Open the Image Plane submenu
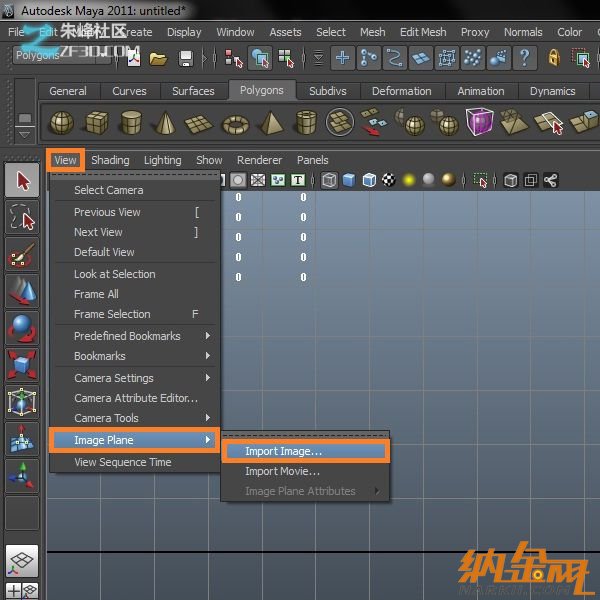 [135, 440]
